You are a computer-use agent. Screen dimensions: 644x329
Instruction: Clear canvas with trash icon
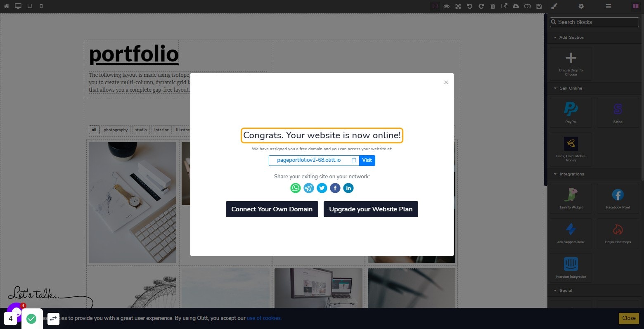tap(493, 6)
